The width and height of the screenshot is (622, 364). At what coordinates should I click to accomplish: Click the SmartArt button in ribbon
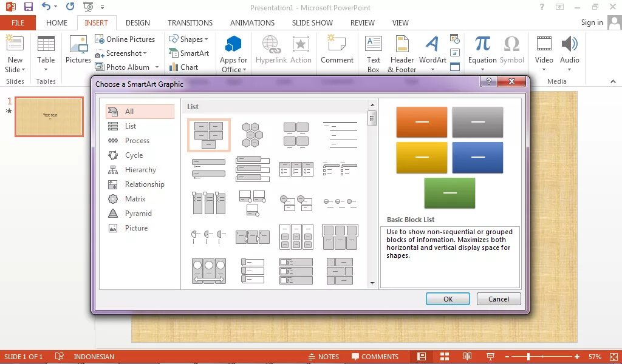[x=189, y=53]
